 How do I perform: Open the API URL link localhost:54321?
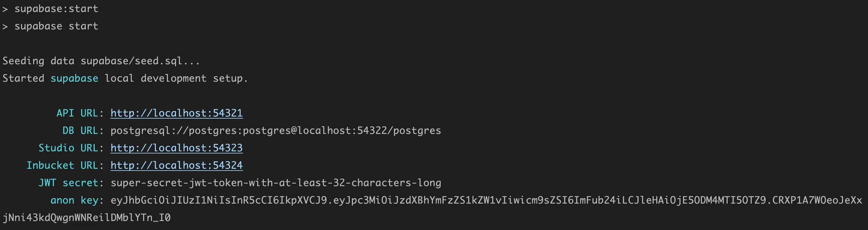tap(176, 113)
